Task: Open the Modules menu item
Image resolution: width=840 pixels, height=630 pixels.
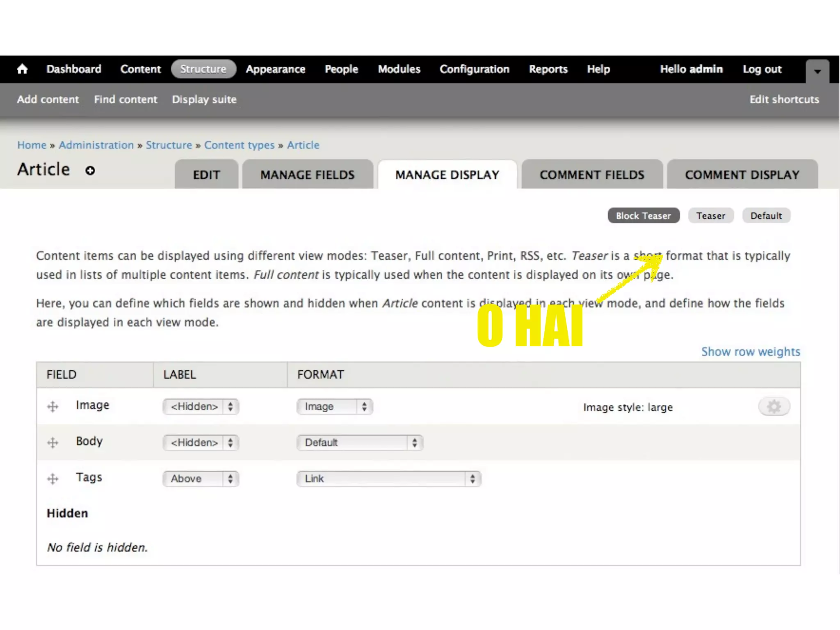Action: coord(399,69)
